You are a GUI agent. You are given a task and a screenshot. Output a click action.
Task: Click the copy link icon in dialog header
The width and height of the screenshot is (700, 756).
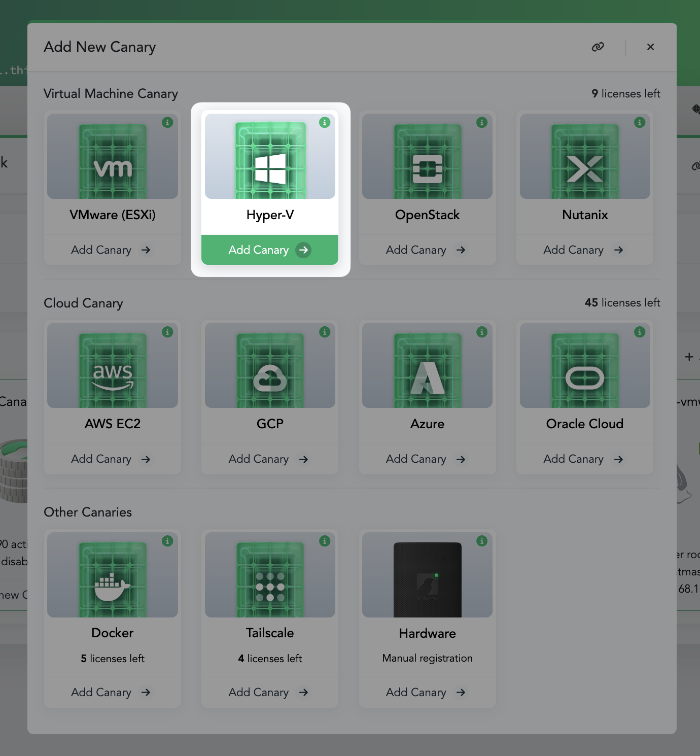(598, 47)
